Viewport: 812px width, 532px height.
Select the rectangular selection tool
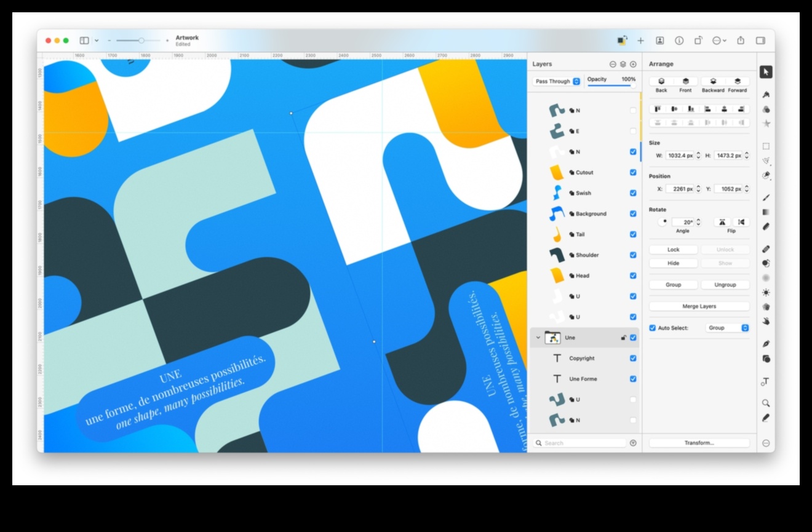coord(766,146)
